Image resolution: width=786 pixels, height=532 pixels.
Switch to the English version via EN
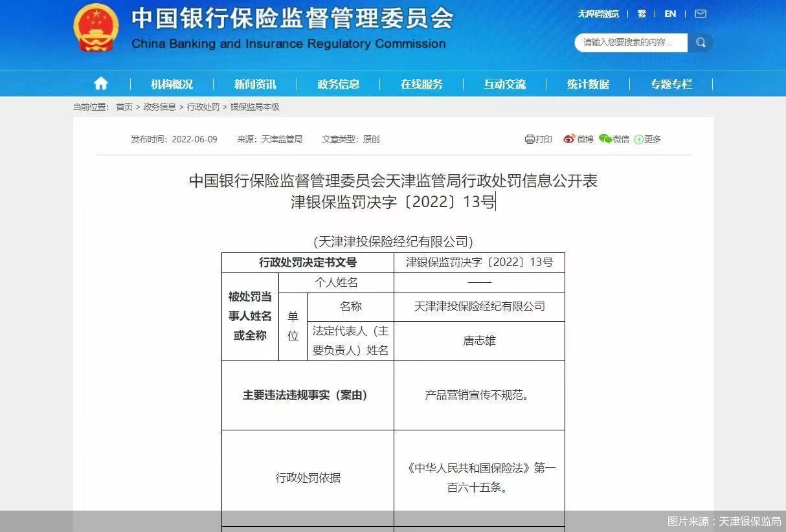(670, 14)
